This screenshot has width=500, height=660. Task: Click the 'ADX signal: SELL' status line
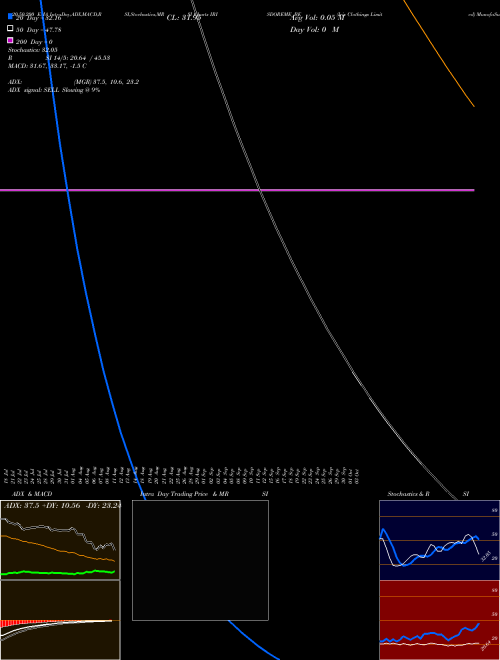pyautogui.click(x=54, y=90)
